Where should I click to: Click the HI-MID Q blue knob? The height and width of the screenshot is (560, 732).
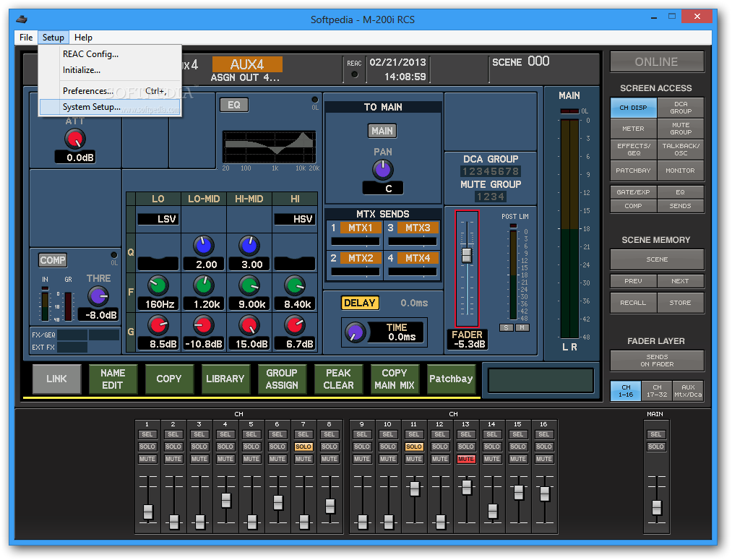[249, 246]
